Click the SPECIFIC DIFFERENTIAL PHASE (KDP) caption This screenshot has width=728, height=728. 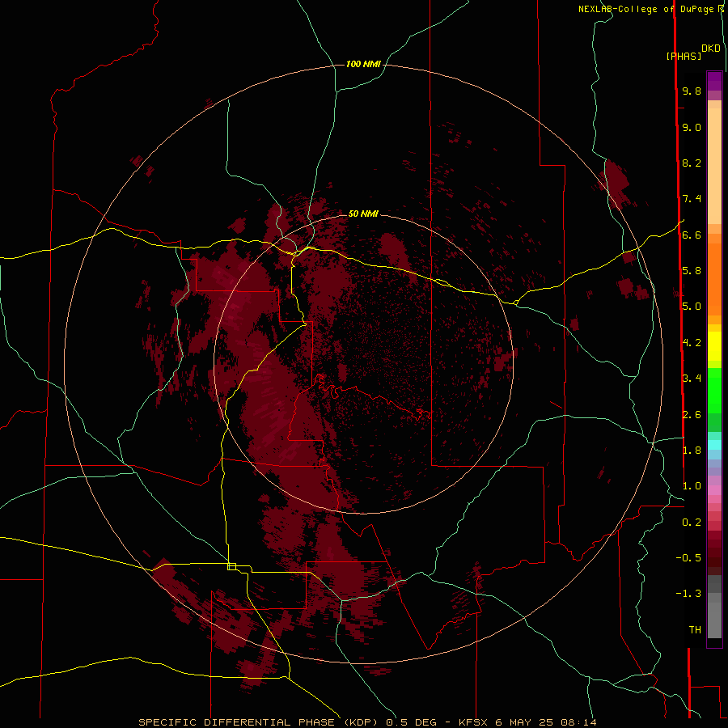point(256,722)
